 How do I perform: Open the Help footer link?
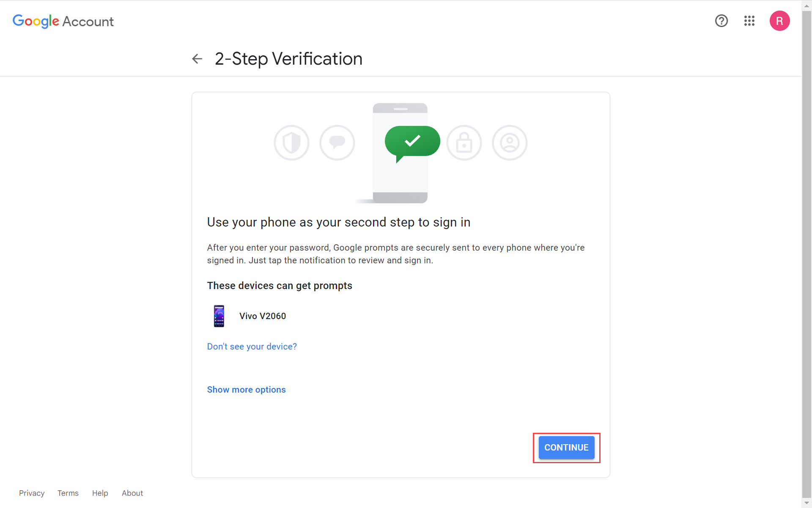pos(100,493)
